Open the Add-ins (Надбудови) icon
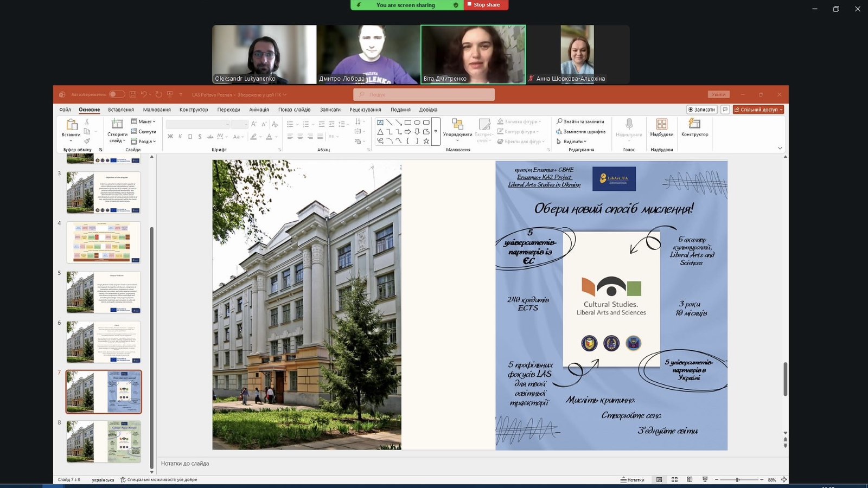The height and width of the screenshot is (488, 868). [661, 125]
